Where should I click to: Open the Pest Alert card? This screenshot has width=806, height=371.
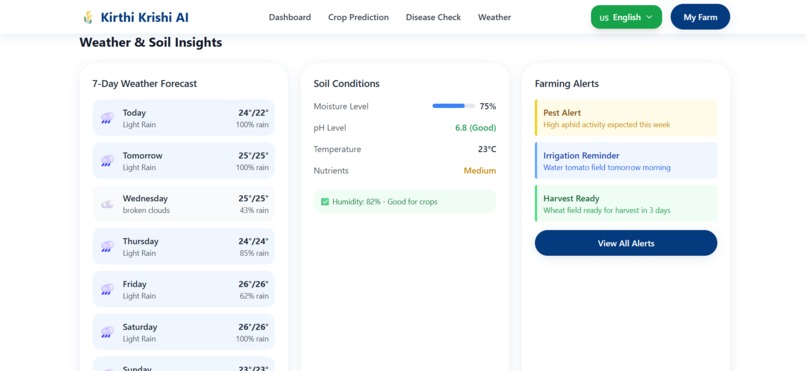(x=626, y=118)
